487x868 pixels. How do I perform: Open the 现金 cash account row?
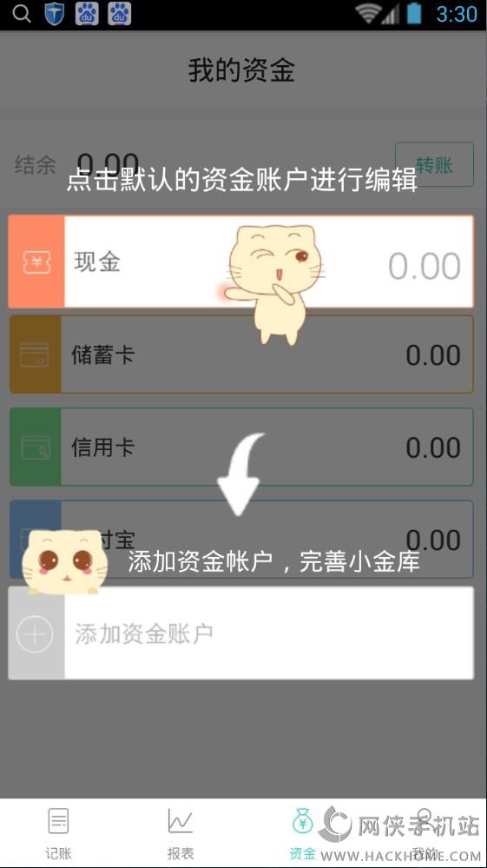point(241,262)
